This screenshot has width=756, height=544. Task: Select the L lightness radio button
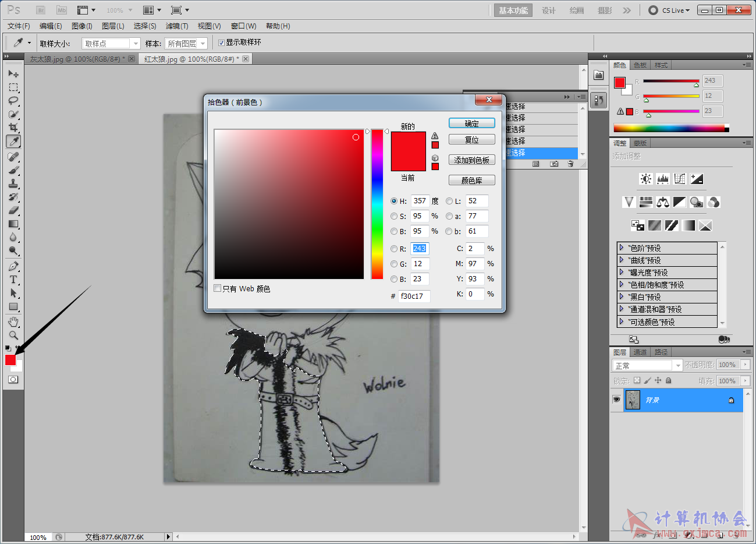pos(449,201)
